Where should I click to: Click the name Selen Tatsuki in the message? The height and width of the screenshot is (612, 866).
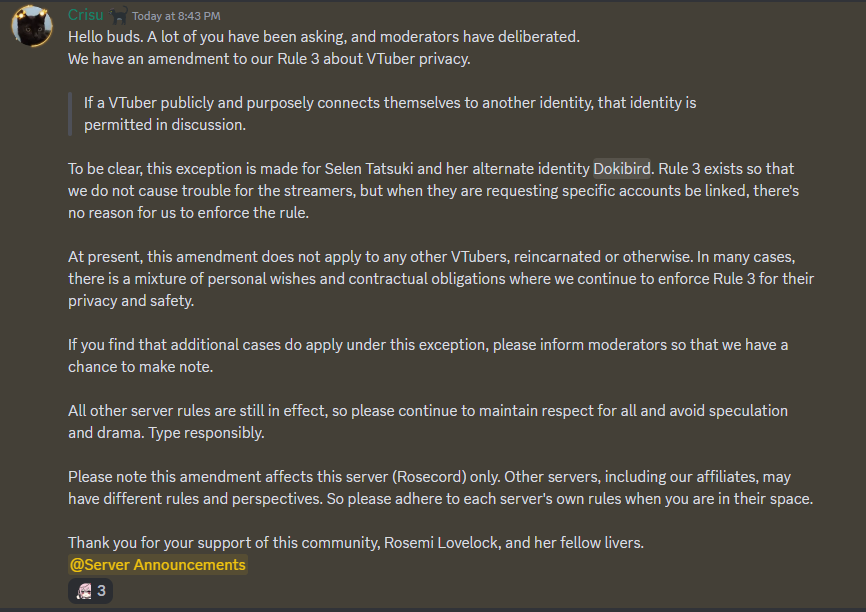point(369,168)
